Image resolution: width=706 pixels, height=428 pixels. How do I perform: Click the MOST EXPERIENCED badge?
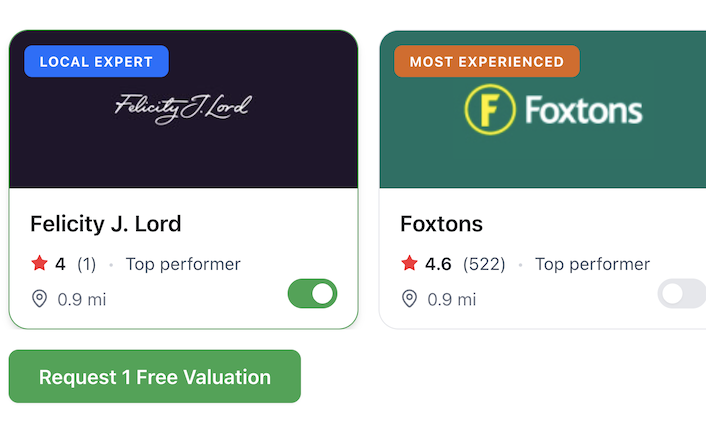487,62
